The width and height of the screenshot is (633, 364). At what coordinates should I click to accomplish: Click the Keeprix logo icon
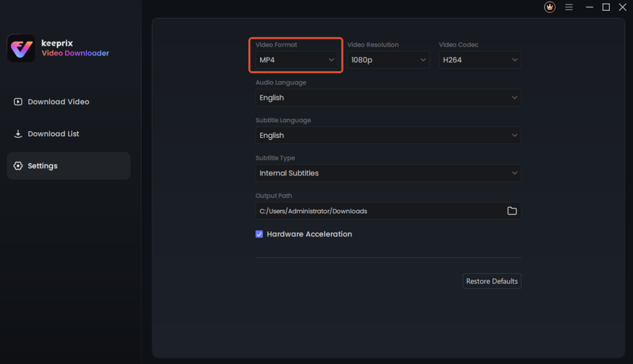click(x=21, y=48)
